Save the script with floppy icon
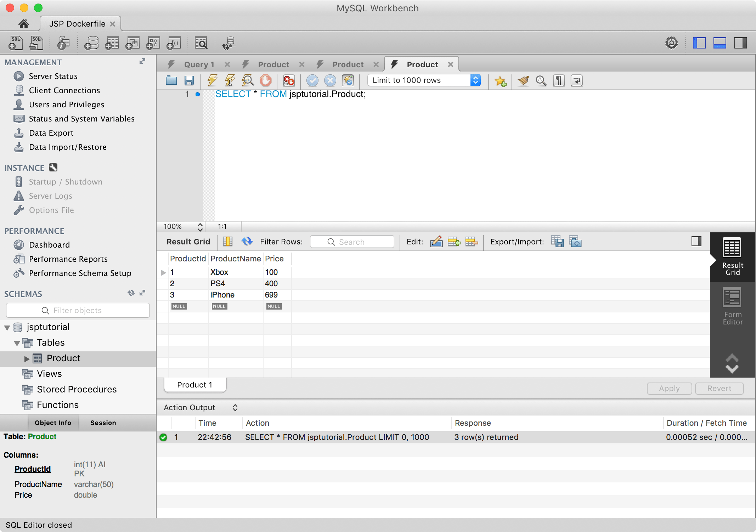The height and width of the screenshot is (532, 756). (189, 80)
